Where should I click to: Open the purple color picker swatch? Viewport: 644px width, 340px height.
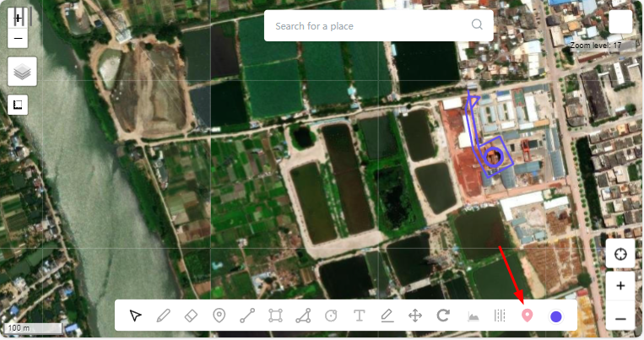[555, 316]
